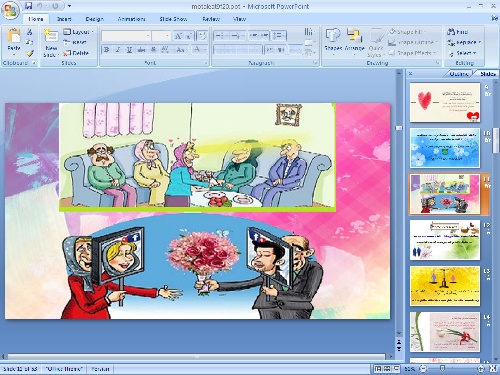Clear all text formatting

click(202, 36)
